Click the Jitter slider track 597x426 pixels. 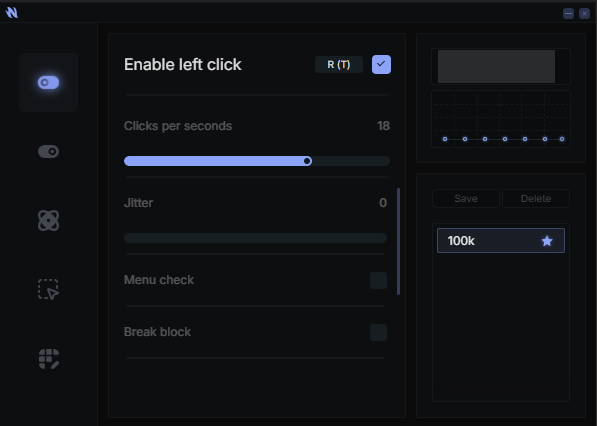click(255, 238)
